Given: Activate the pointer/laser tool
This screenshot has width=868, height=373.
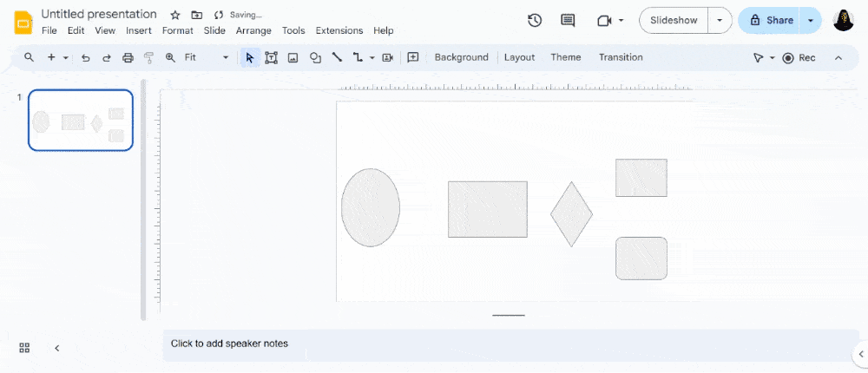Looking at the screenshot, I should 758,58.
